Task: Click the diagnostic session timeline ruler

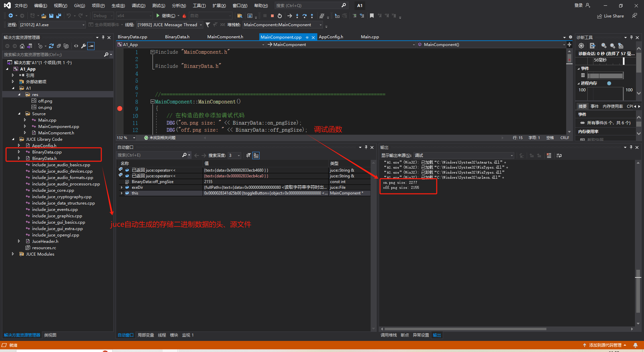Action: tap(606, 60)
